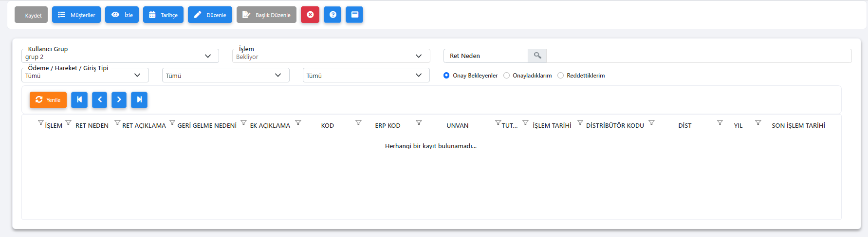
Task: Select Reddettiklerim radio option
Action: pos(560,76)
